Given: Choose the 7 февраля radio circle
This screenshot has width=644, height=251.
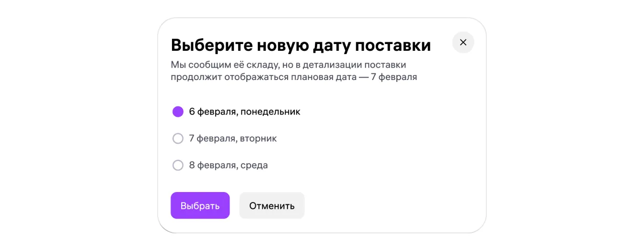Looking at the screenshot, I should [x=178, y=138].
